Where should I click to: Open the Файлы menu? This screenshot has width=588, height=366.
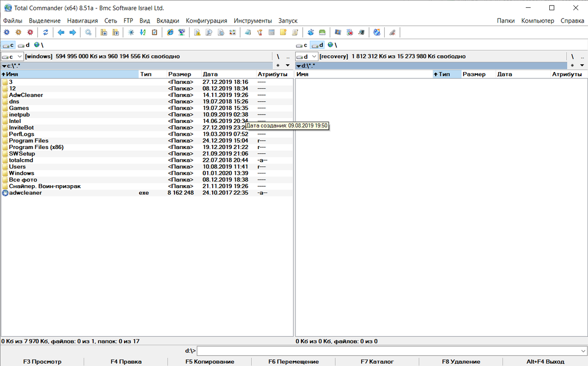tap(12, 21)
